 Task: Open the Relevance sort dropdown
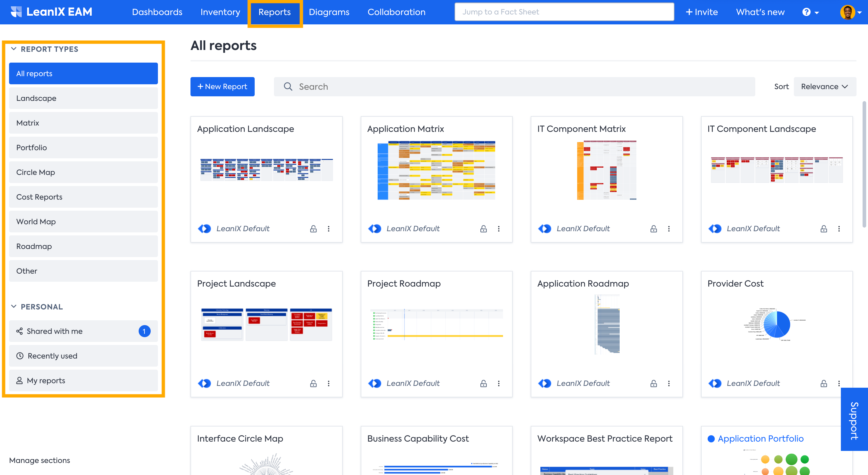click(x=824, y=86)
